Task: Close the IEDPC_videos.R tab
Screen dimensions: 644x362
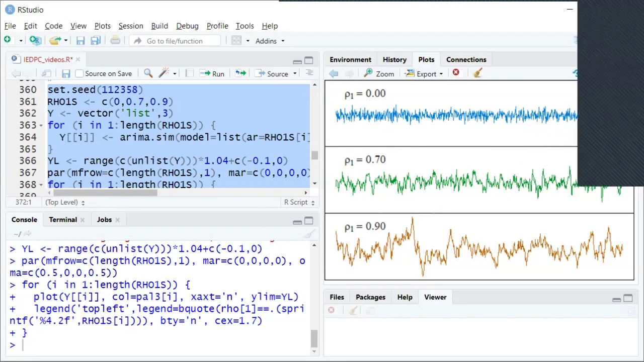Action: 78,59
